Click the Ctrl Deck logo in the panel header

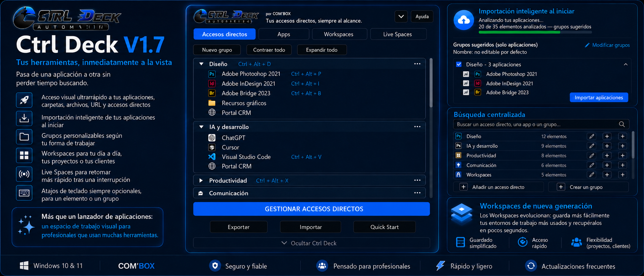point(226,16)
